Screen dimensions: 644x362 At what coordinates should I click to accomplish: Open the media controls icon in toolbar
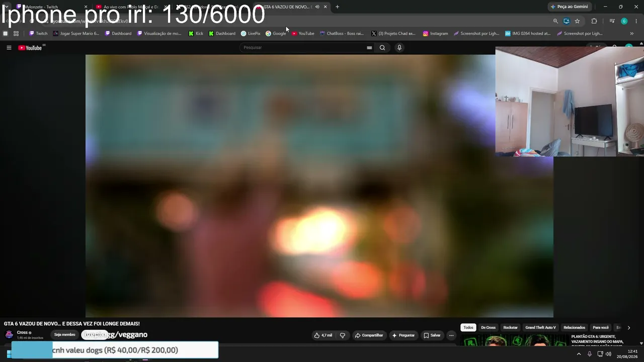click(x=612, y=21)
